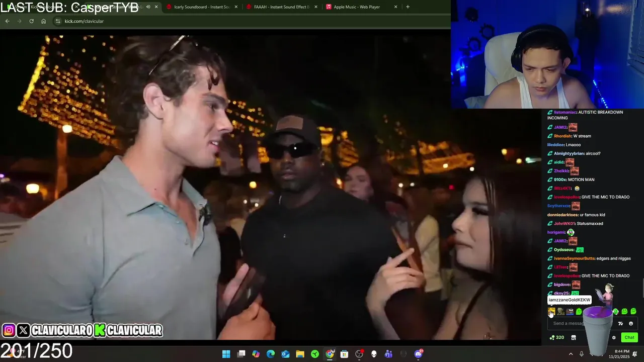The image size is (644, 362).
Task: Switch to the Icarly Soundboard tab
Action: tap(201, 7)
